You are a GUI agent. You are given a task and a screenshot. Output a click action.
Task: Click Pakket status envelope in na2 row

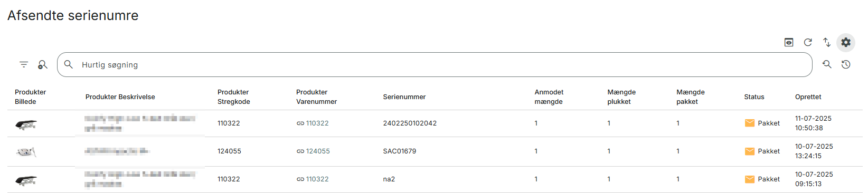750,179
